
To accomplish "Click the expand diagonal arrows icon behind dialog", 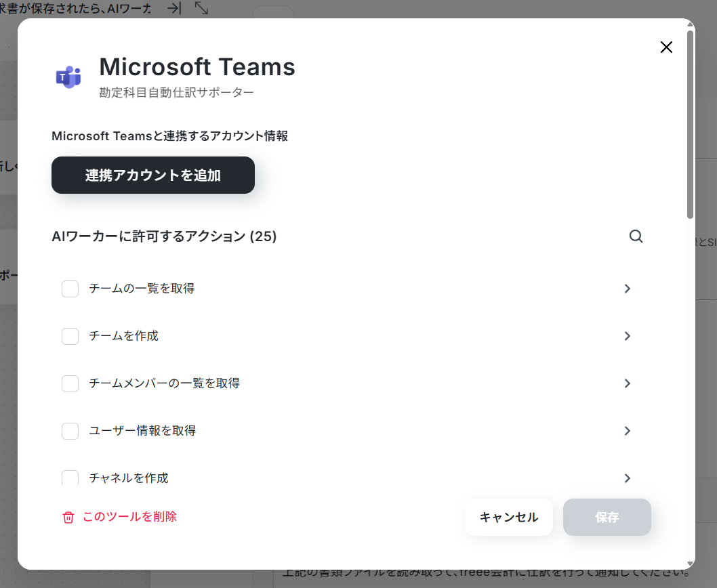I will 201,8.
